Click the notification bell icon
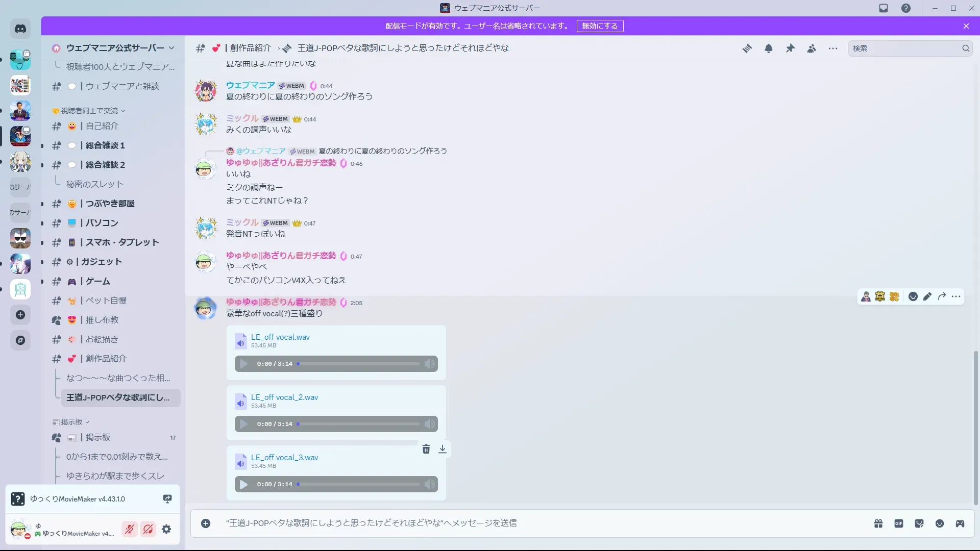This screenshot has width=980, height=551. click(769, 48)
